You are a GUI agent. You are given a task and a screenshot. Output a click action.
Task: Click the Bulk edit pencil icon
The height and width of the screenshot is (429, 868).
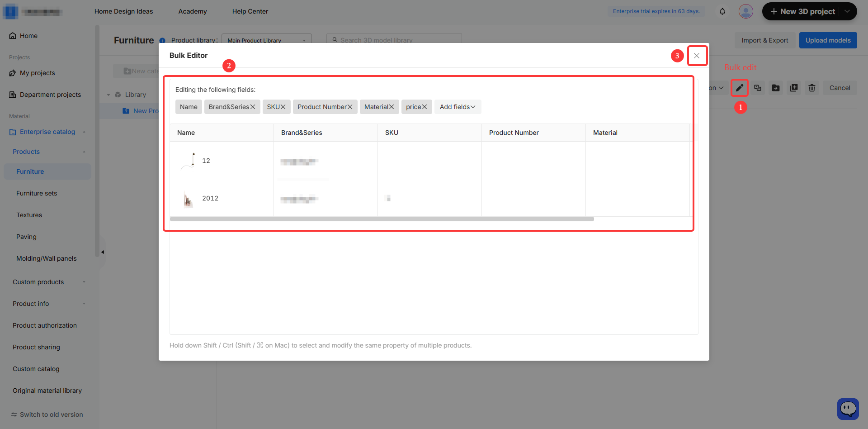click(740, 88)
